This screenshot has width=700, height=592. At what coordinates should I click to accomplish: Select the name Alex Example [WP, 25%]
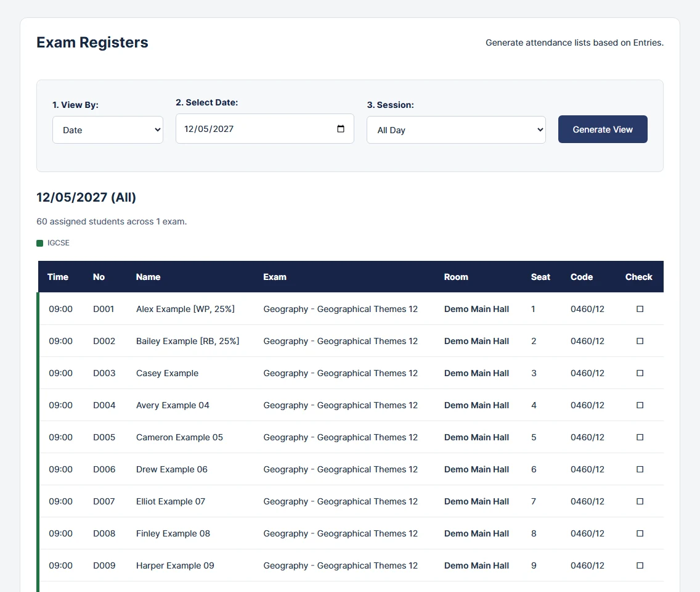pyautogui.click(x=185, y=309)
